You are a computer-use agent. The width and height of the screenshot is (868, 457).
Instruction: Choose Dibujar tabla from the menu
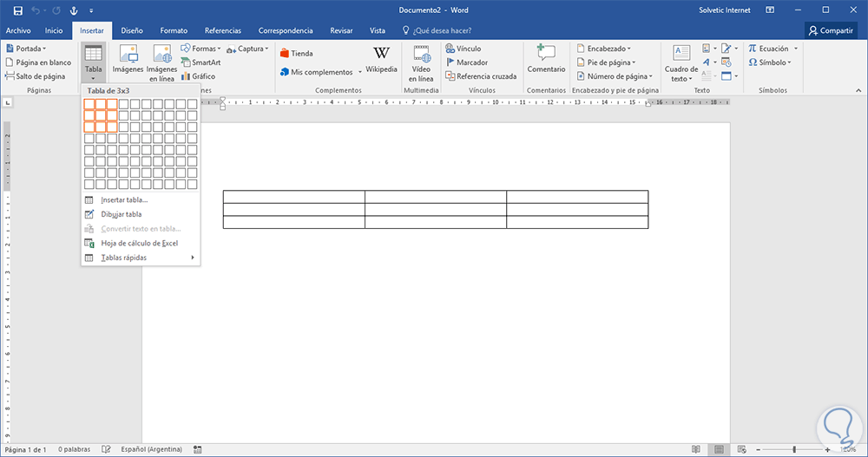[121, 214]
